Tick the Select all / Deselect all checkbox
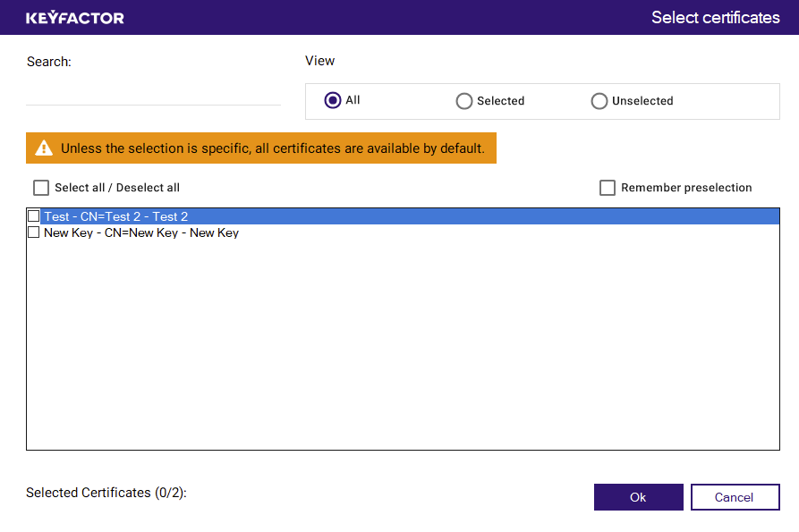This screenshot has height=532, width=799. tap(41, 188)
